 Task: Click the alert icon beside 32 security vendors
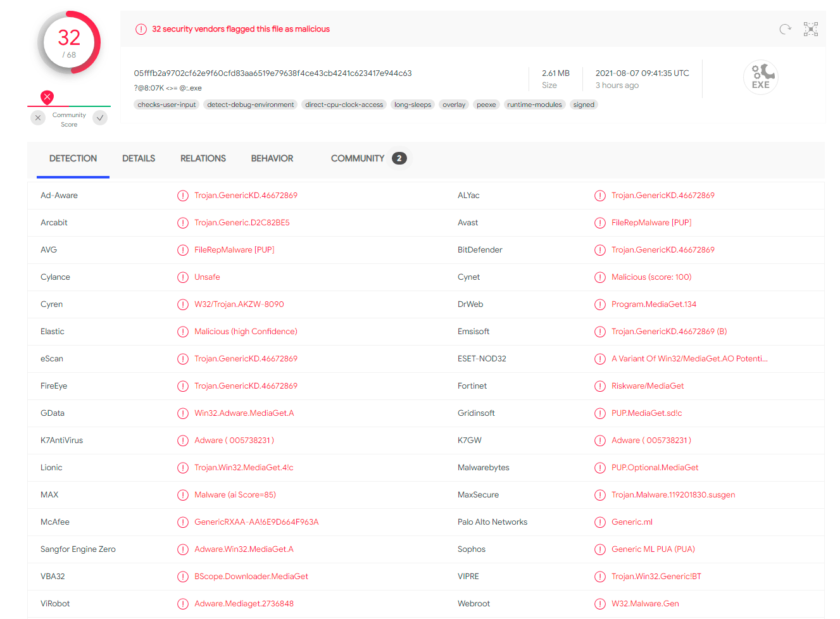141,29
